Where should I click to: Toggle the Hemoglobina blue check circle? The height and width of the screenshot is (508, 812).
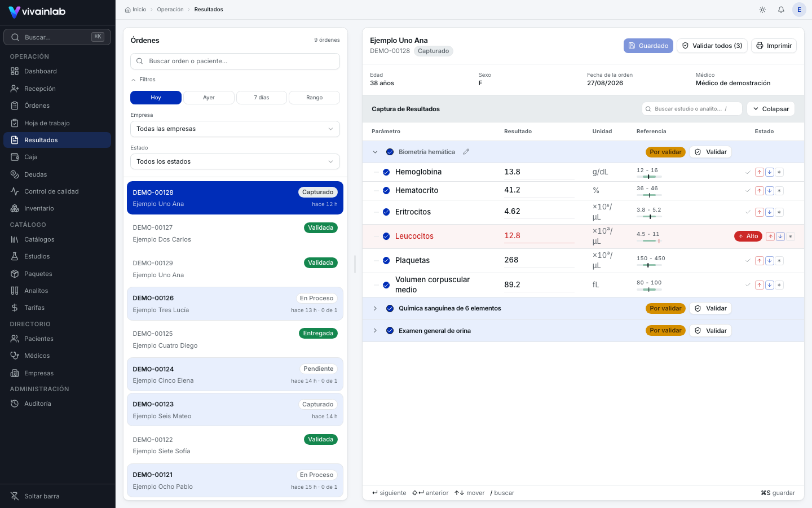point(386,172)
